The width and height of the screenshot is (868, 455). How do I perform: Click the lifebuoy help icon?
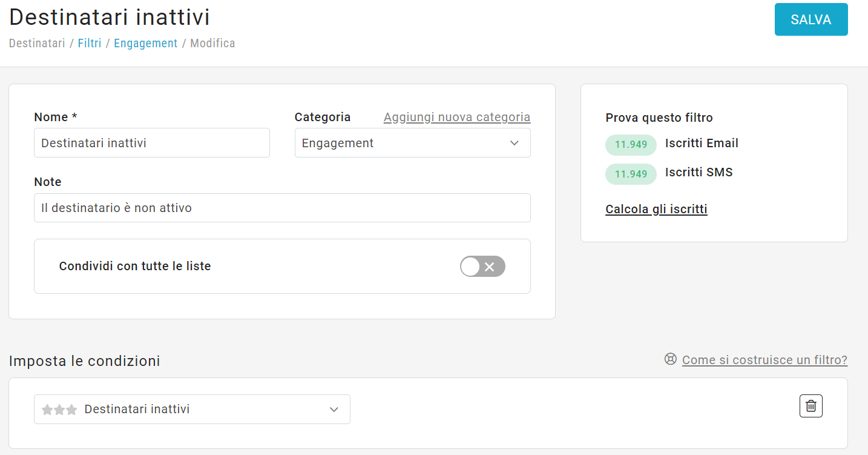point(670,359)
